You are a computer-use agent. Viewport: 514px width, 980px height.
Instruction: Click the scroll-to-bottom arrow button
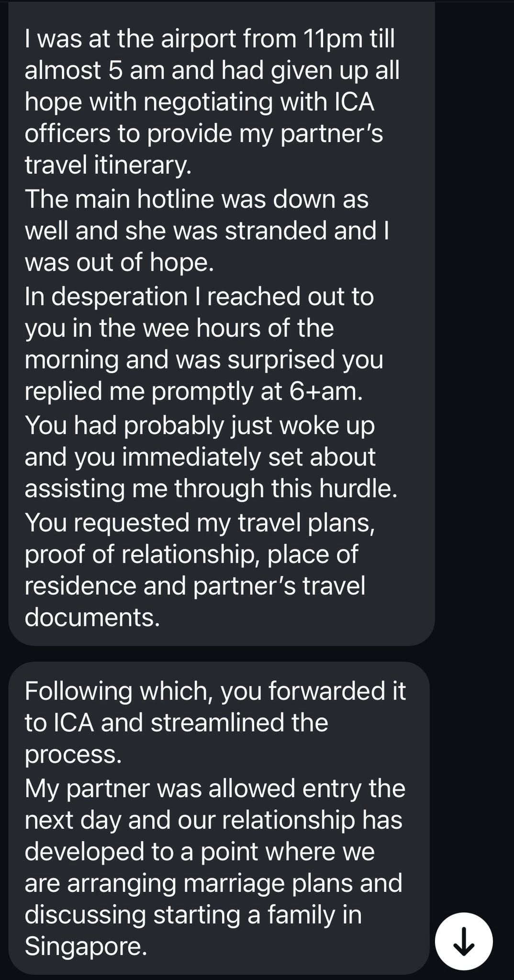click(463, 941)
